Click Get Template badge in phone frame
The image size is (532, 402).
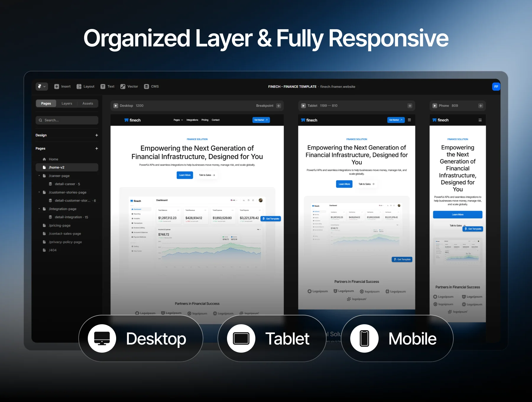point(473,229)
